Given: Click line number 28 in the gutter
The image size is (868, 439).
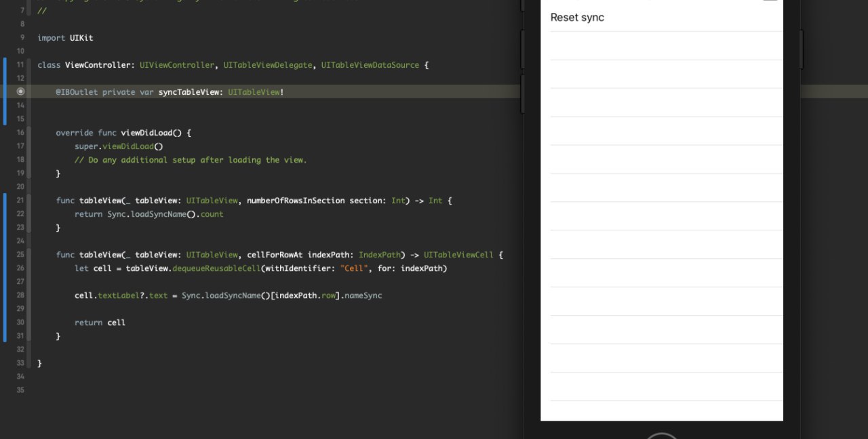Looking at the screenshot, I should point(20,295).
